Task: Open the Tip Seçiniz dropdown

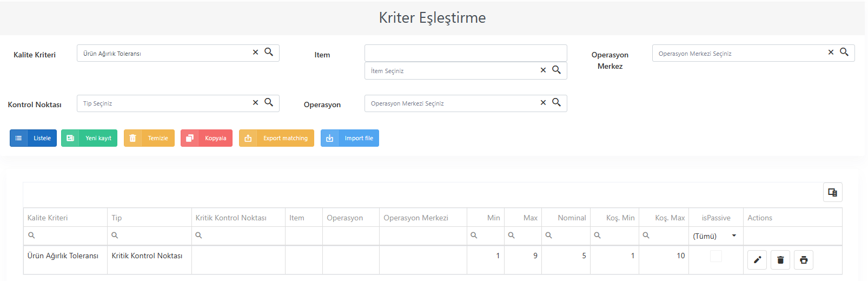Action: coord(178,103)
